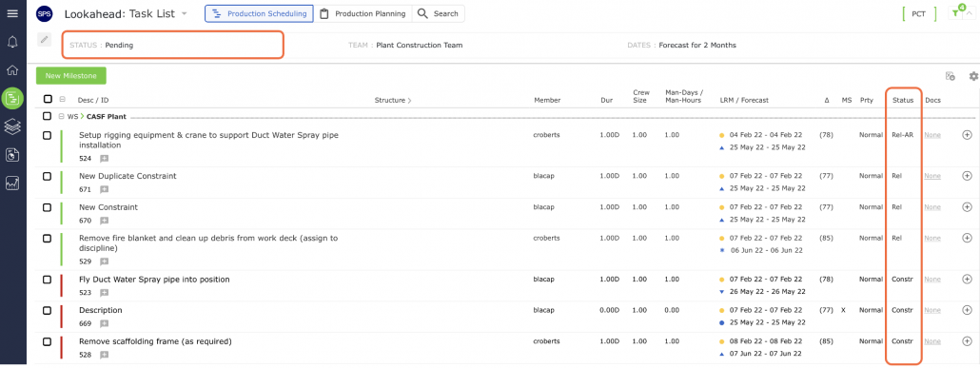
Task: Click the Team Plant Construction Team filter
Action: tap(405, 45)
